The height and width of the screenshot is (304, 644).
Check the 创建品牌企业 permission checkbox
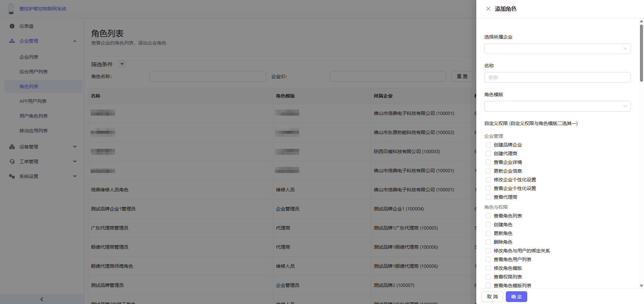[488, 145]
